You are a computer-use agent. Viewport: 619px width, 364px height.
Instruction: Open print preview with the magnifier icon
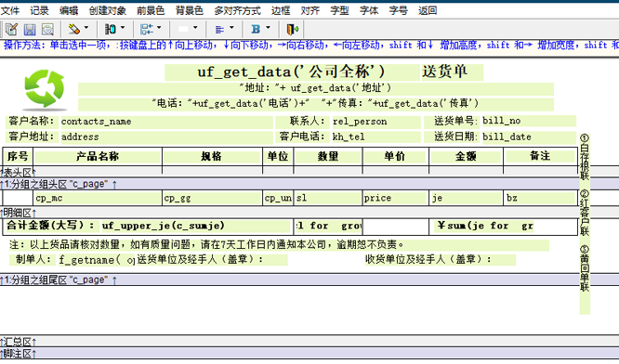[x=47, y=29]
